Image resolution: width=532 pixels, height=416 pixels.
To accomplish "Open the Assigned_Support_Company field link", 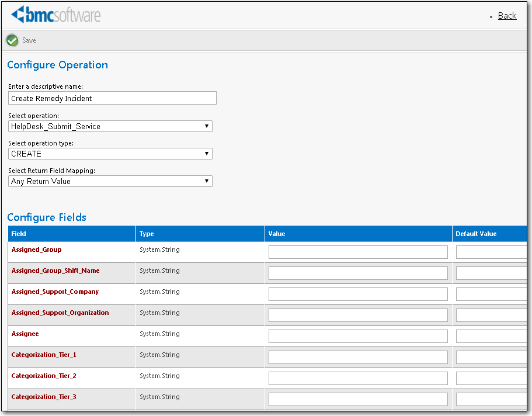I will 54,292.
